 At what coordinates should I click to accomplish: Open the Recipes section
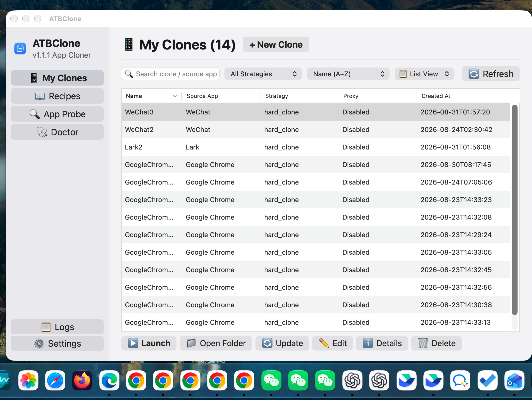(x=57, y=96)
